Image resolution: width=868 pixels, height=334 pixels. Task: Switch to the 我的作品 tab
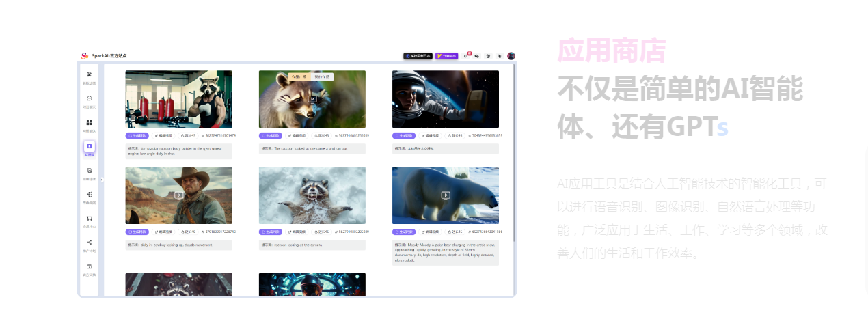tap(322, 77)
